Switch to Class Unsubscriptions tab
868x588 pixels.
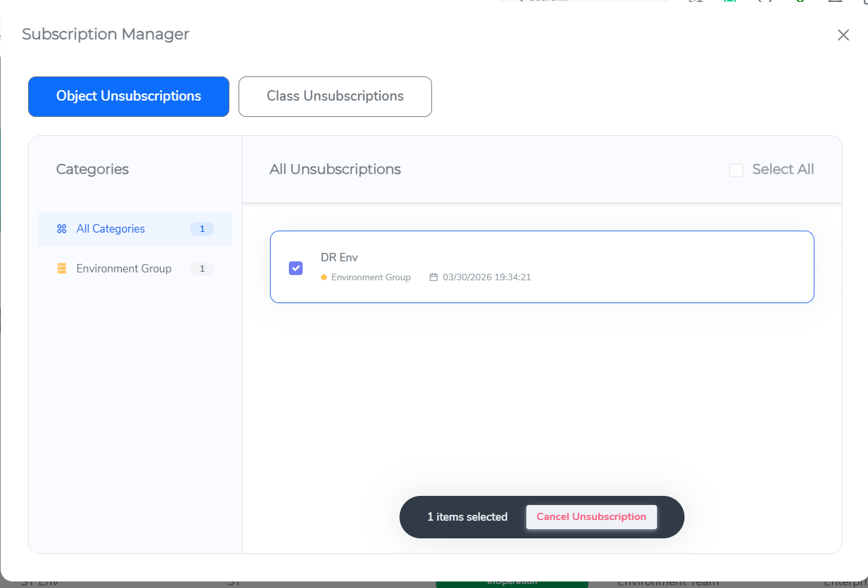tap(335, 97)
